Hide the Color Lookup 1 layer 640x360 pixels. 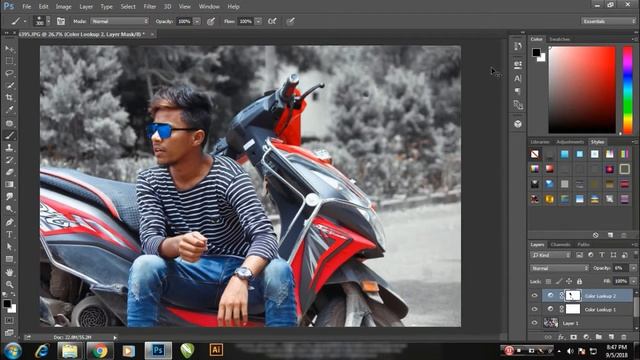point(534,309)
